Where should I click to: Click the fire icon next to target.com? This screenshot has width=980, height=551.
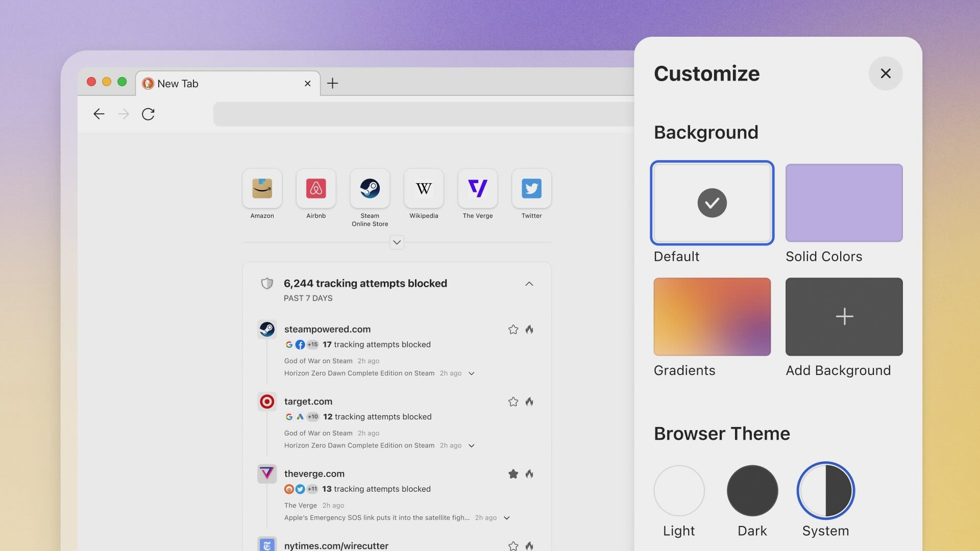coord(529,402)
